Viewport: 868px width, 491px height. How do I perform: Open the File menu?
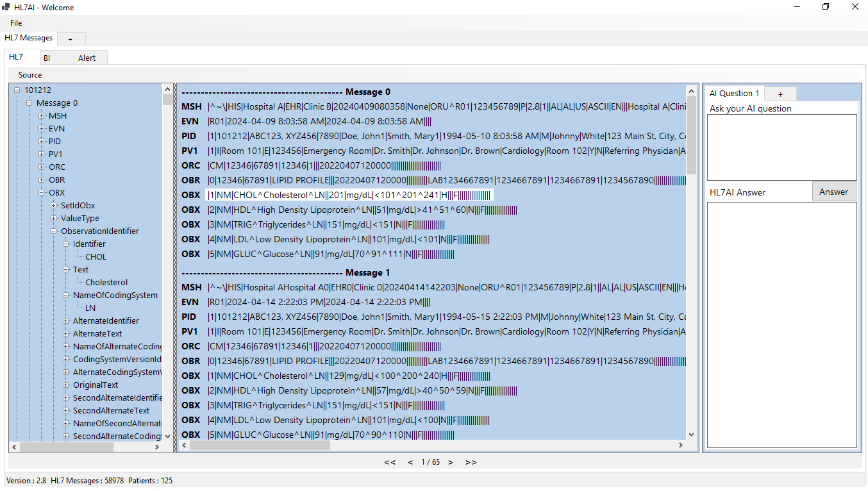[16, 23]
